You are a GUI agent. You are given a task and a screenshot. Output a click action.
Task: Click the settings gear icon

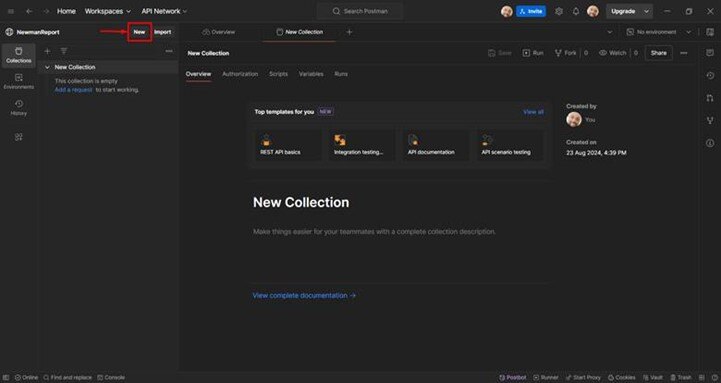point(559,11)
